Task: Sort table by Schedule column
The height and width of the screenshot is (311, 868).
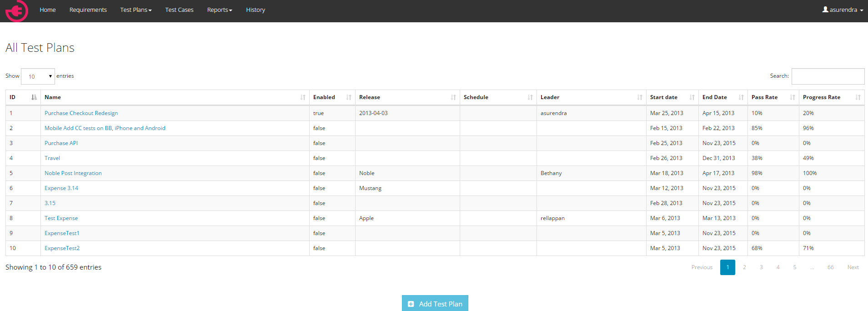Action: [x=498, y=97]
